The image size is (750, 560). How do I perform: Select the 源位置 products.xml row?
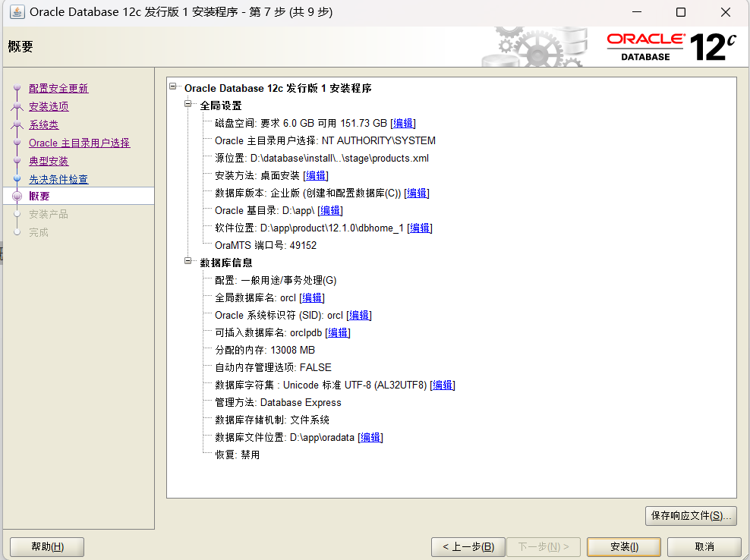[x=321, y=159]
